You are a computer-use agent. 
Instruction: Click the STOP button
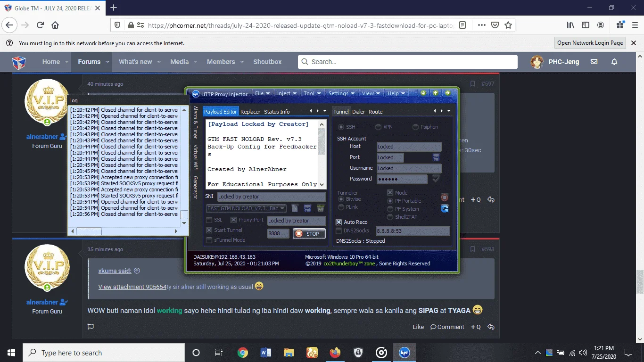pyautogui.click(x=309, y=233)
